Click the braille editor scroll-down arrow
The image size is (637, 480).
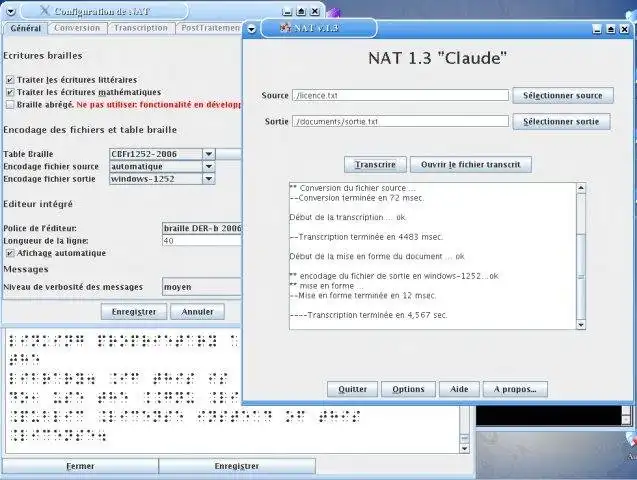pyautogui.click(x=465, y=448)
